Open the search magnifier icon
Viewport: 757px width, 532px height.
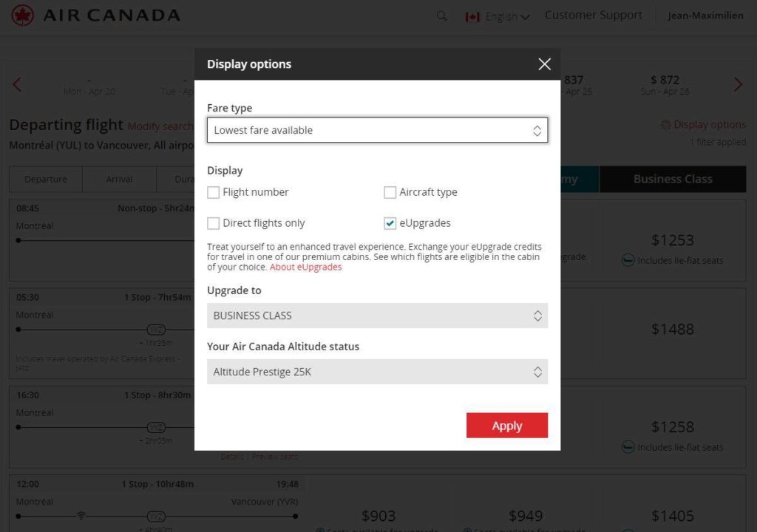click(441, 15)
